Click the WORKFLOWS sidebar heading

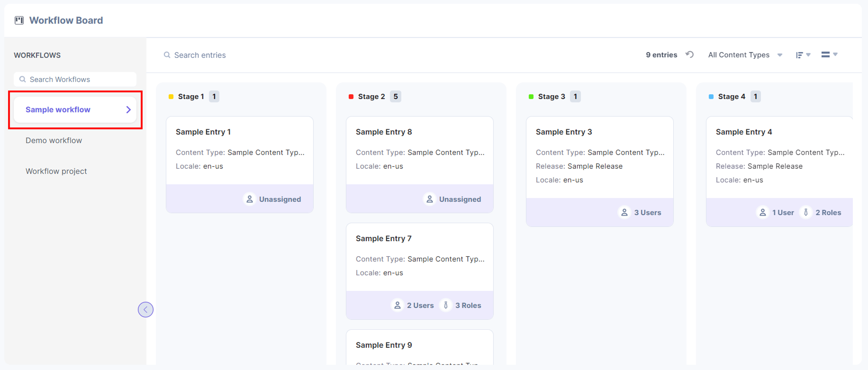tap(37, 55)
